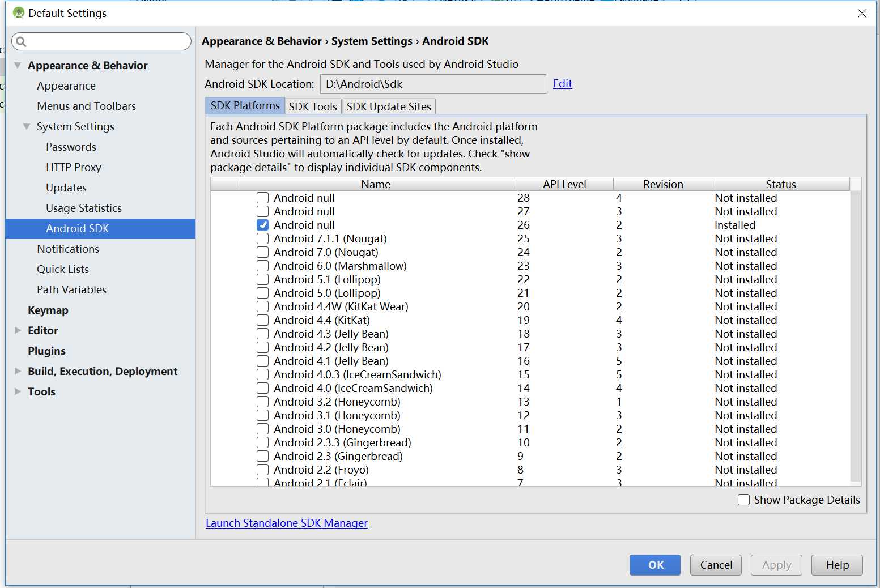Screen dimensions: 880x588
Task: Switch to the SDK Platforms tab
Action: [x=245, y=106]
